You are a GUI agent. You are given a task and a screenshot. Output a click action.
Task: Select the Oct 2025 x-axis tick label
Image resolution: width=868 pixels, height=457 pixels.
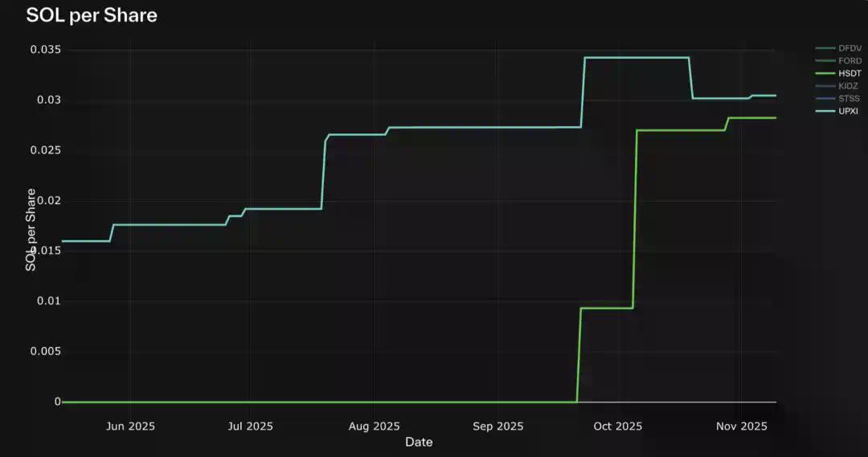[x=618, y=426]
